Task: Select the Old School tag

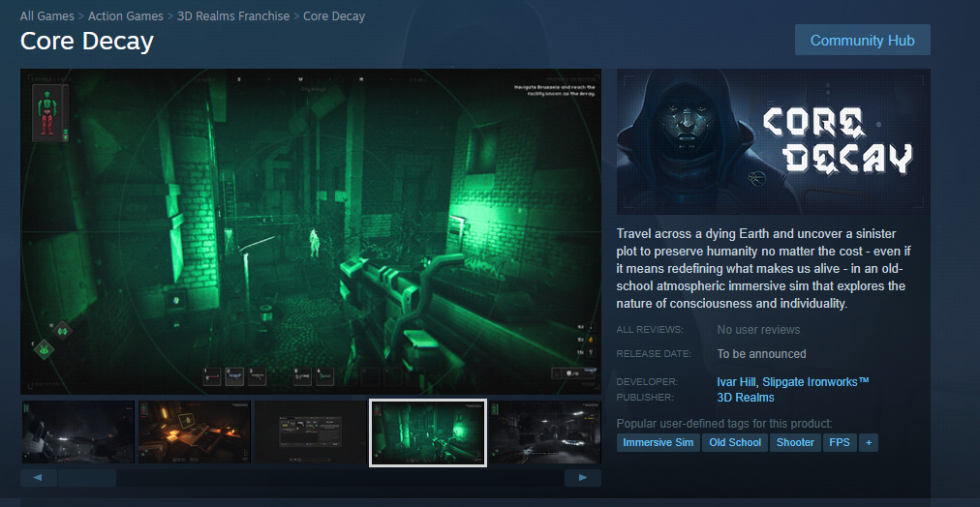Action: tap(735, 442)
